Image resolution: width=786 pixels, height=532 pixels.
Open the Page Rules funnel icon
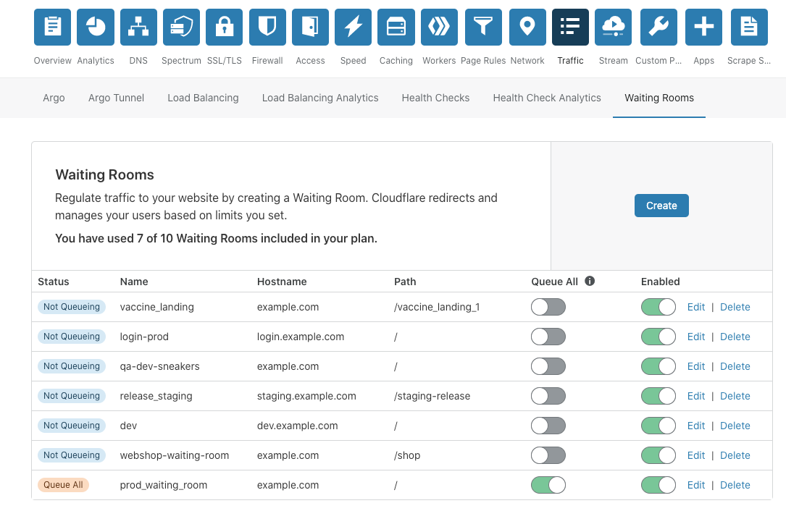483,27
